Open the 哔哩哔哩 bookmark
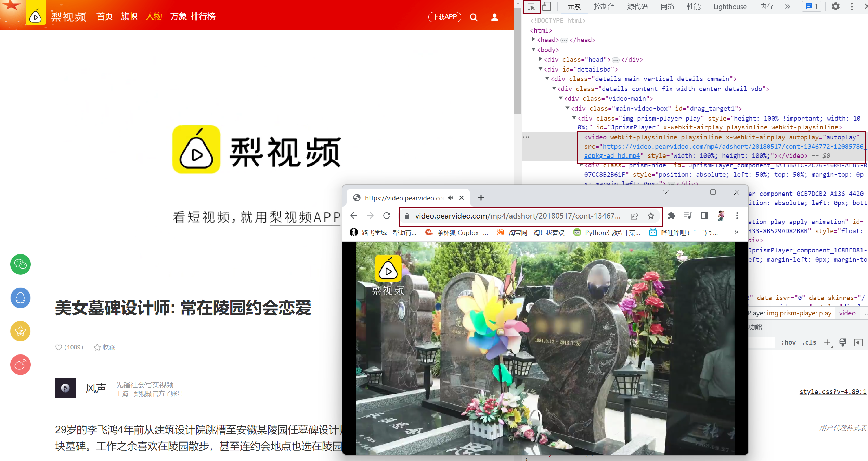 pos(683,233)
